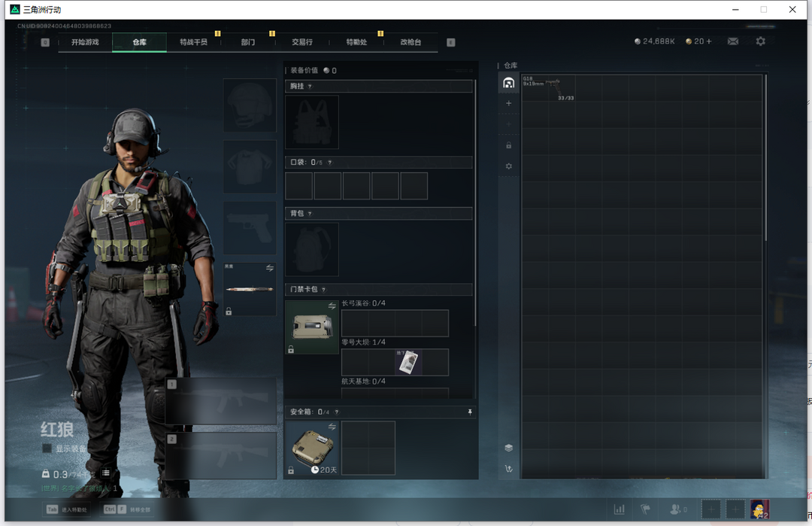Viewport: 812px width, 526px height.
Task: Open the player avatar at bottom right
Action: click(x=759, y=509)
